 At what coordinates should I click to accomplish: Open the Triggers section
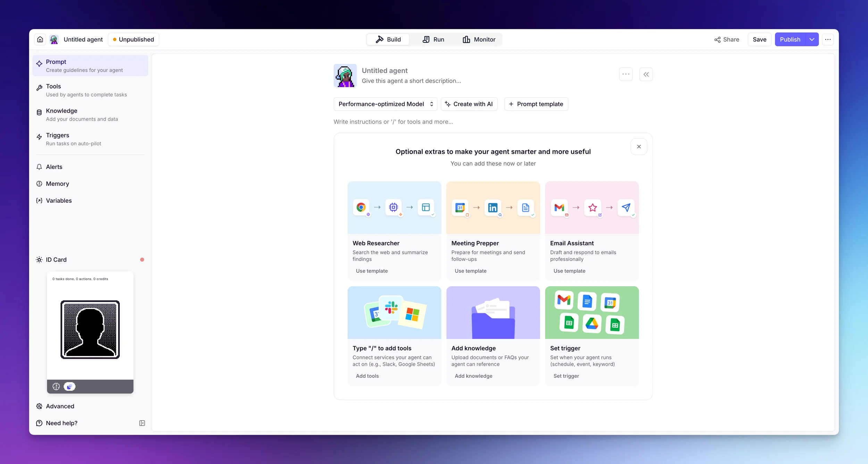tap(90, 139)
